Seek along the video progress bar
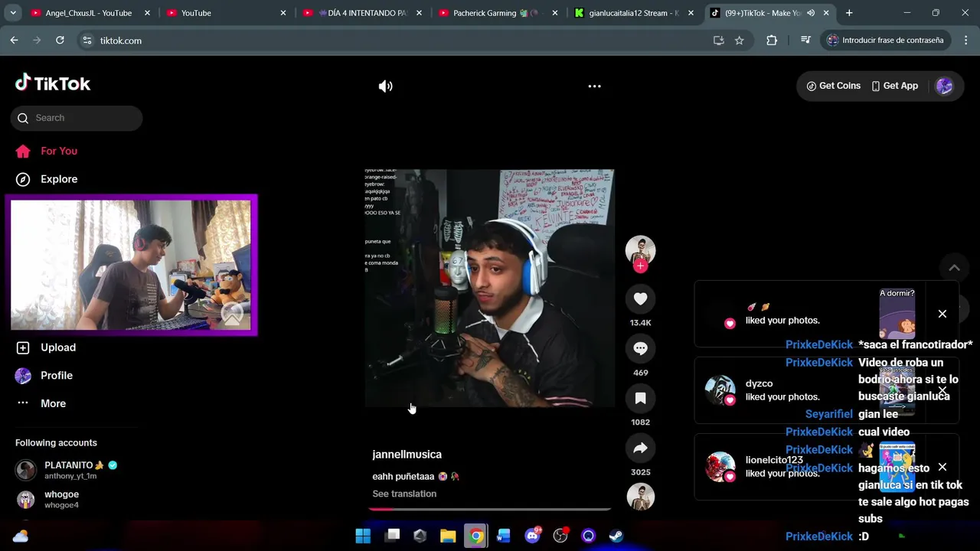Viewport: 980px width, 551px height. [x=490, y=509]
